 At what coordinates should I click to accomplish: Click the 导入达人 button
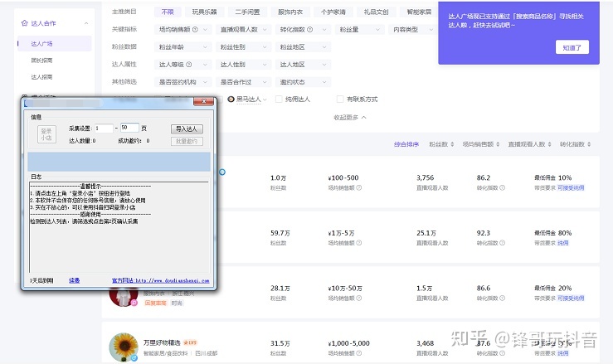click(187, 129)
